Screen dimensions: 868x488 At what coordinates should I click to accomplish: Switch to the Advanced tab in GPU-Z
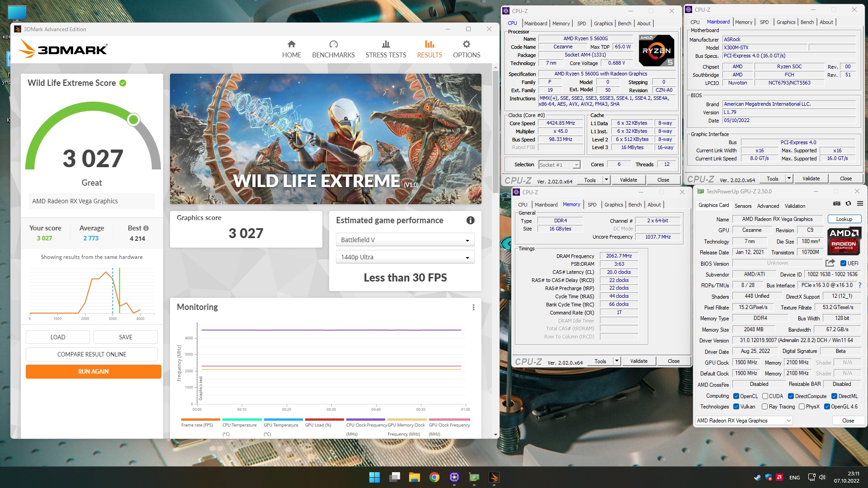(768, 206)
